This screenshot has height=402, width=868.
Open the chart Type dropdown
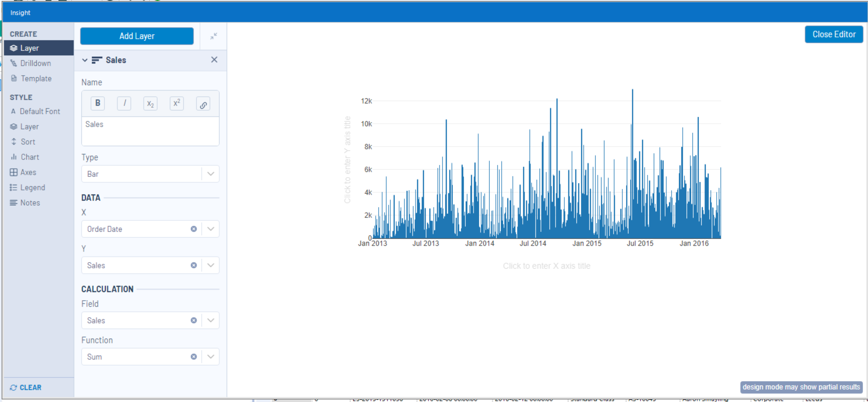(x=211, y=173)
